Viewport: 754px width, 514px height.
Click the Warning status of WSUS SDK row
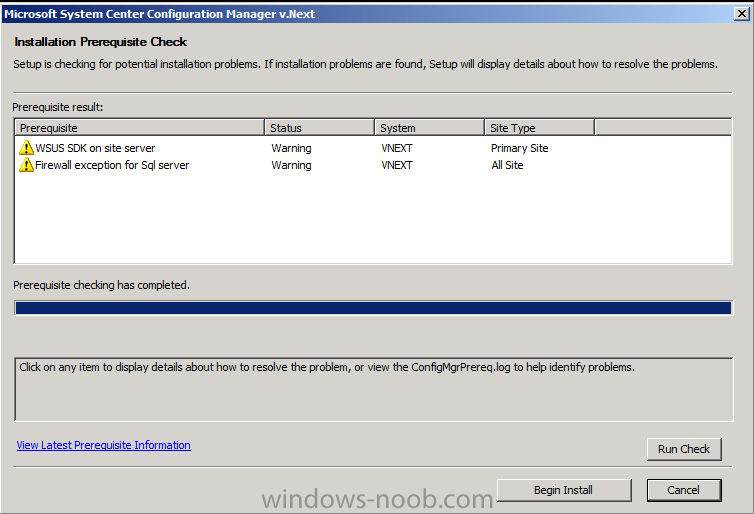[x=291, y=148]
